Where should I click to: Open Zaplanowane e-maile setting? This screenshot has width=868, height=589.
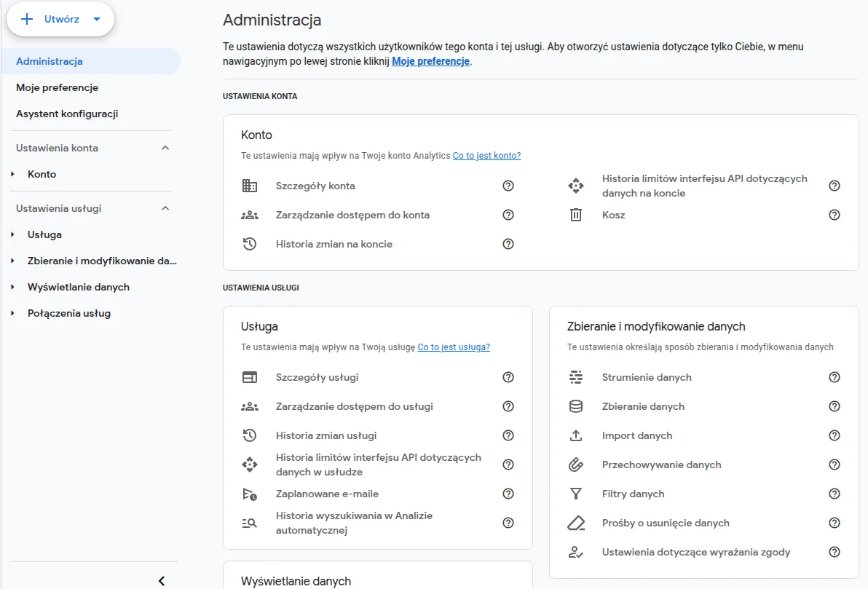pyautogui.click(x=327, y=494)
